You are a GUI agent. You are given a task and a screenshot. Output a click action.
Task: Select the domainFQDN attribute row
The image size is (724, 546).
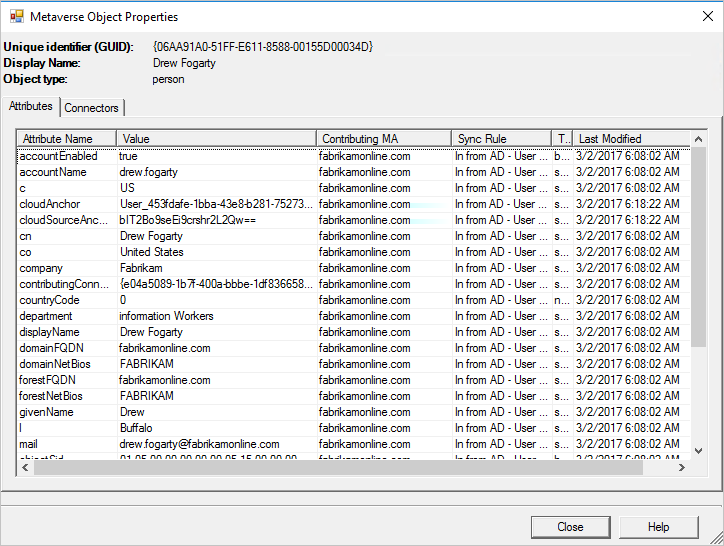pyautogui.click(x=354, y=348)
